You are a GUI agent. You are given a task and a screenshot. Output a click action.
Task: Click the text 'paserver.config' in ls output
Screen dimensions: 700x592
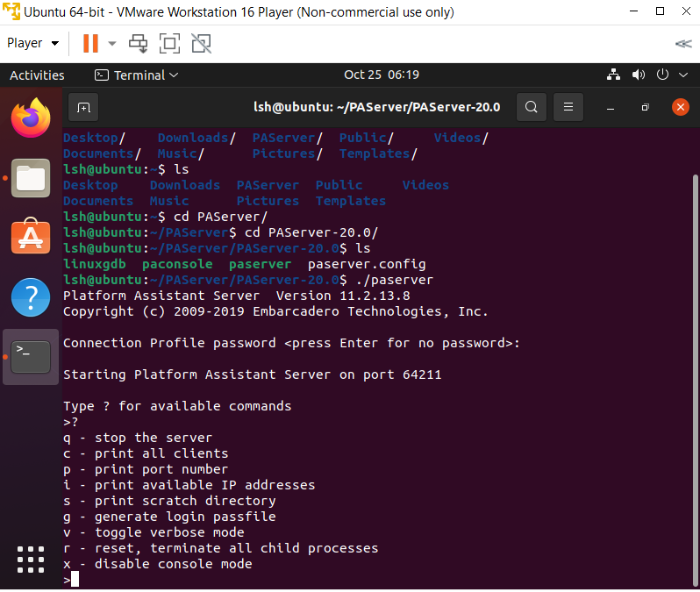[x=367, y=264]
